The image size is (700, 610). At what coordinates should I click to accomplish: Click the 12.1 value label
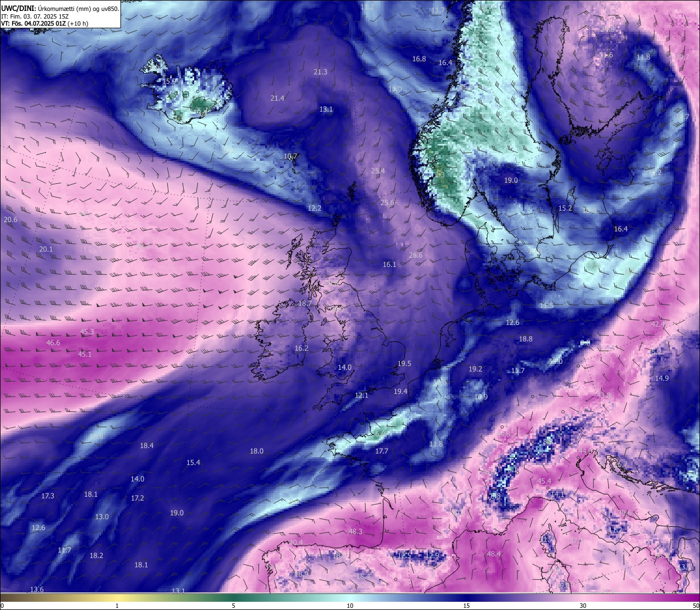pos(361,396)
